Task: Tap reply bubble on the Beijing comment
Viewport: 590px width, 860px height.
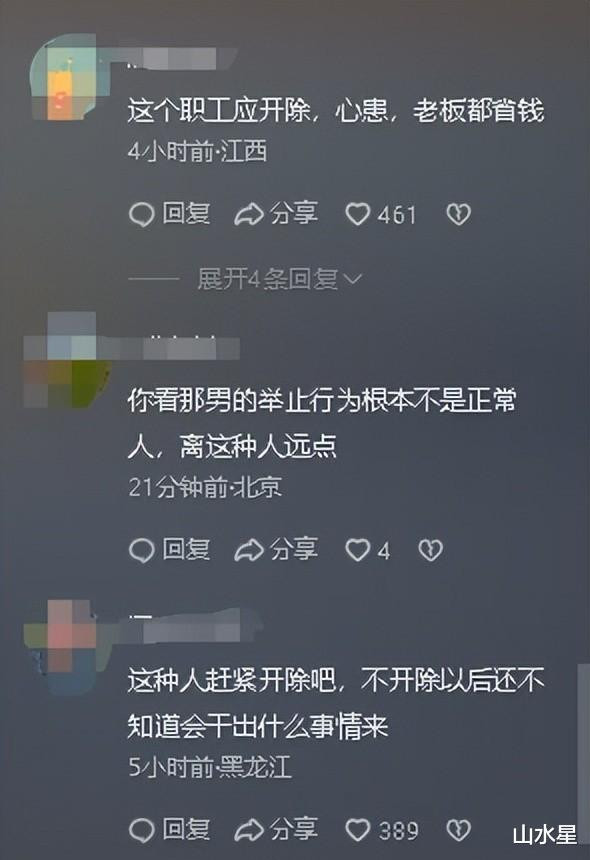Action: coord(141,550)
